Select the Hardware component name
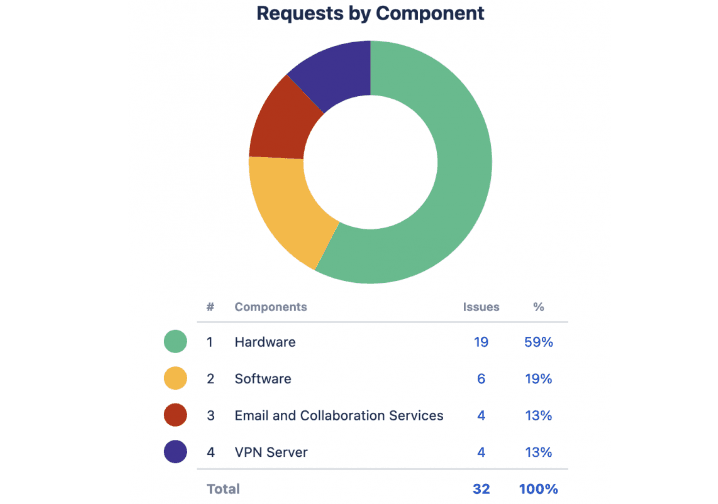The image size is (718, 504). [265, 342]
